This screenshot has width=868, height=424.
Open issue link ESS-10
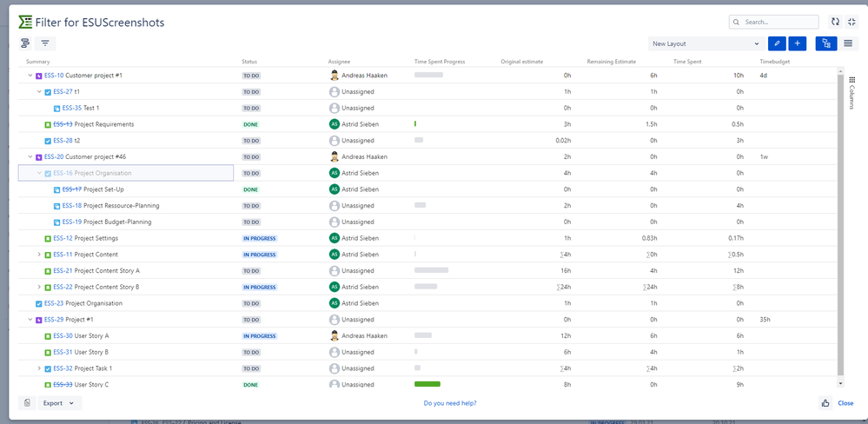[x=54, y=76]
